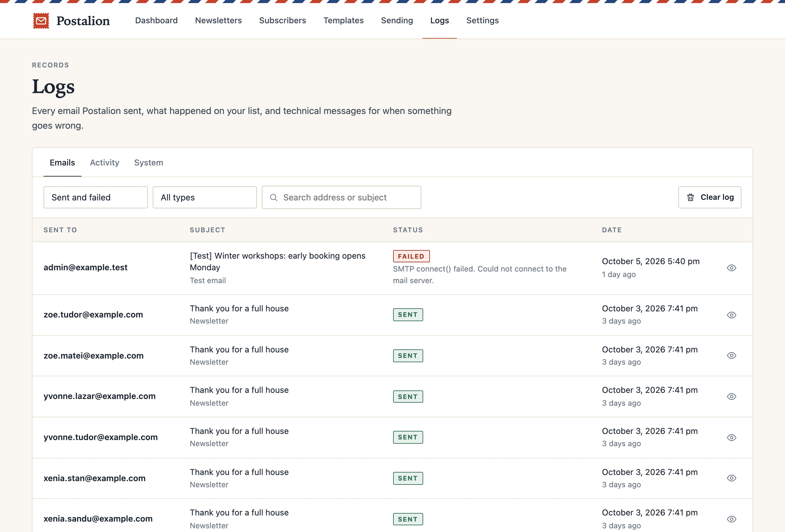Select the yvonne.tudor@example.com address
This screenshot has height=532, width=785.
click(101, 437)
